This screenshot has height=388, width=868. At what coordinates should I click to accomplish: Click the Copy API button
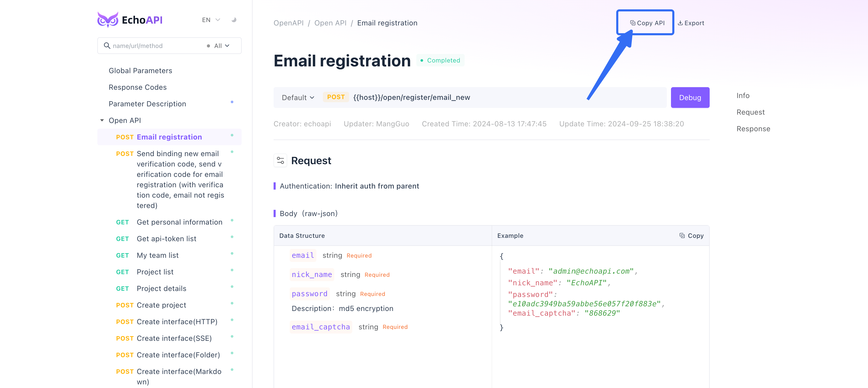coord(647,23)
